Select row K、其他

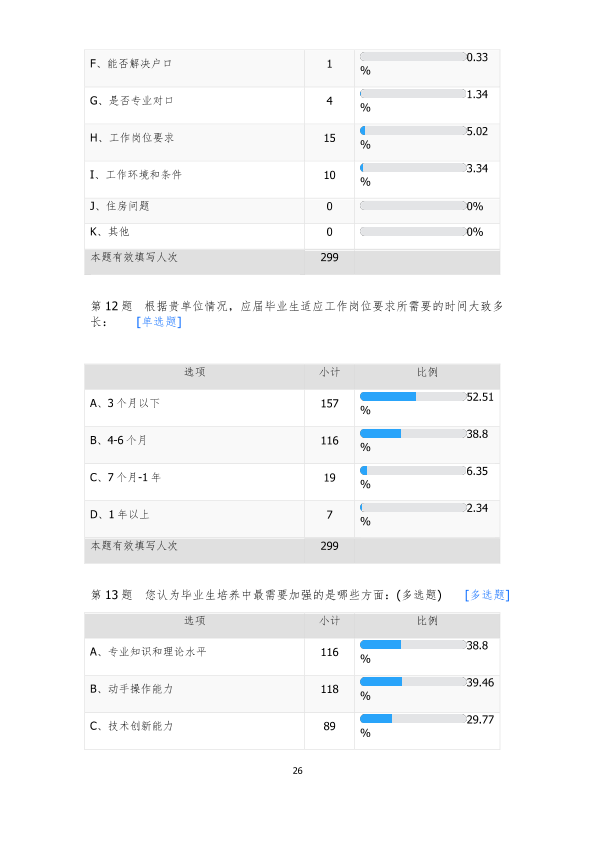coord(292,236)
